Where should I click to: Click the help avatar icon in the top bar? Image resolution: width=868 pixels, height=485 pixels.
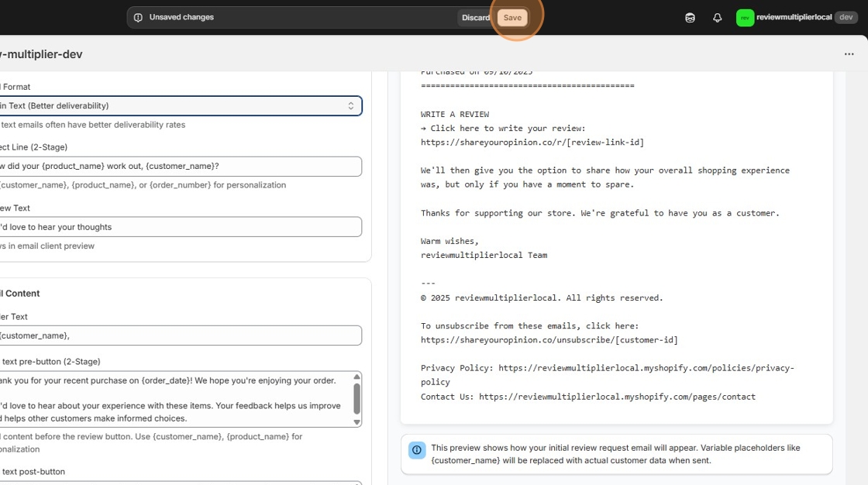pos(690,17)
